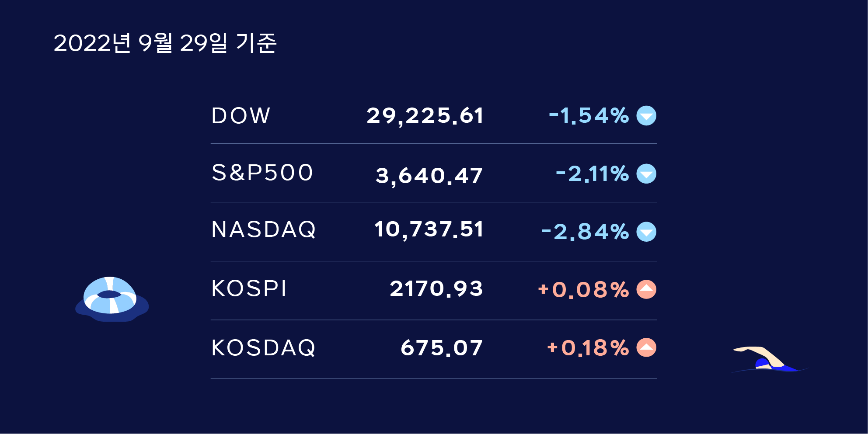Click the KOSPI pink up-arrow icon
The image size is (868, 434).
[646, 289]
